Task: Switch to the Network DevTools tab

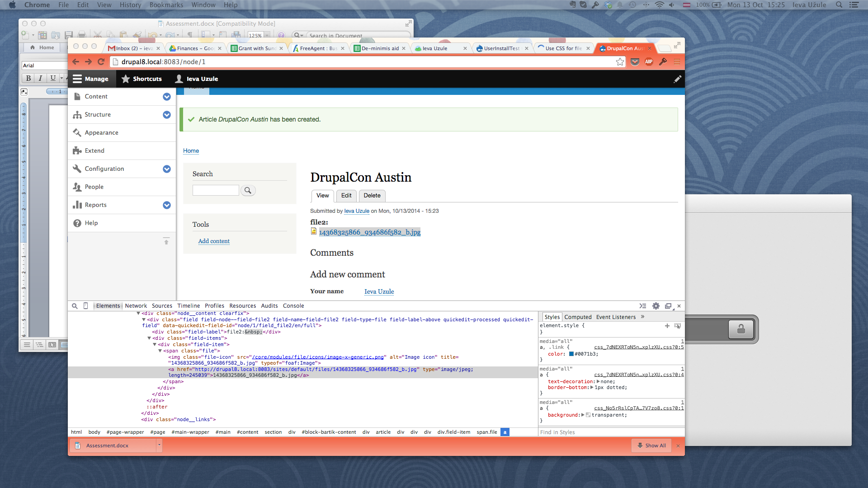Action: pos(136,306)
